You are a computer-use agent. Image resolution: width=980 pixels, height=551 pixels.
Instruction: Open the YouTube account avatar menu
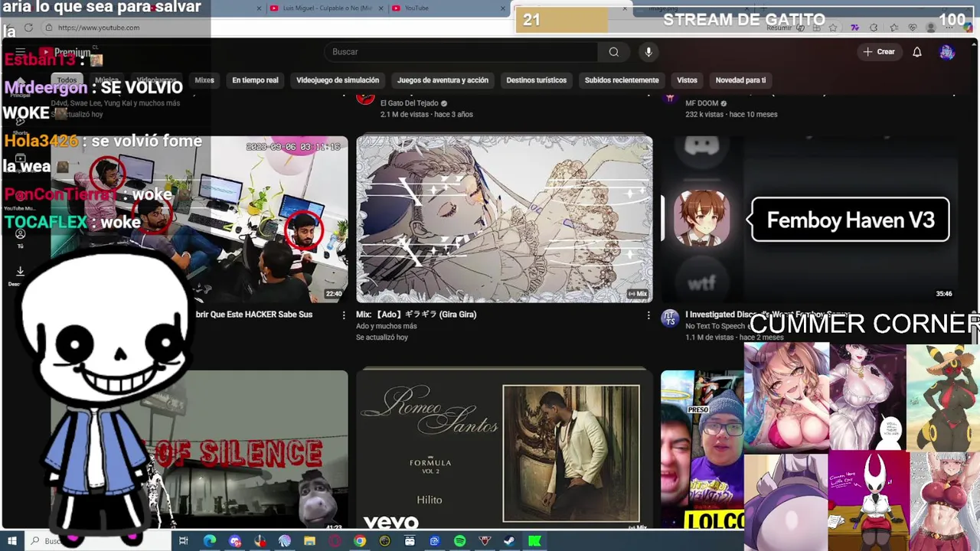947,52
